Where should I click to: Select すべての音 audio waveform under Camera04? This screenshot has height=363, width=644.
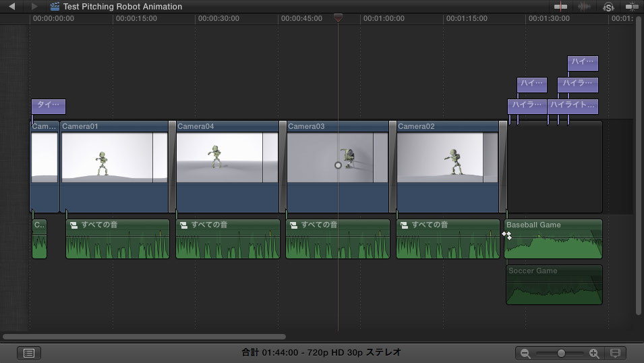tap(228, 246)
